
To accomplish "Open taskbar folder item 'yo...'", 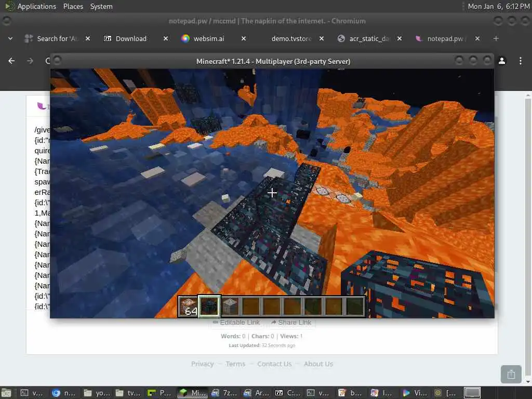I will coord(96,393).
